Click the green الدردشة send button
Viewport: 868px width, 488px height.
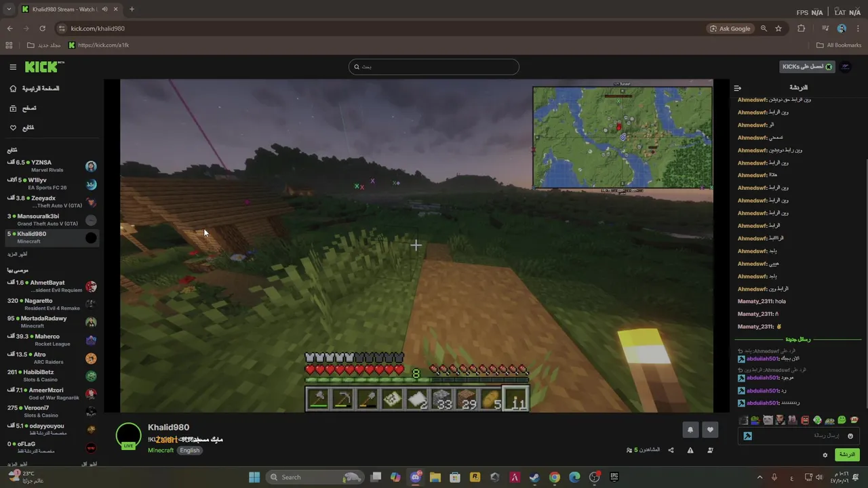coord(847,455)
